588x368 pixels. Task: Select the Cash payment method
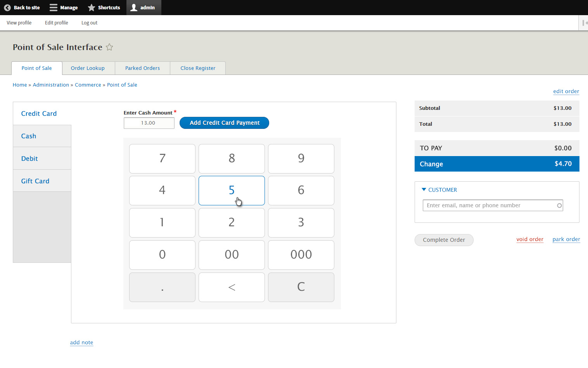click(28, 136)
